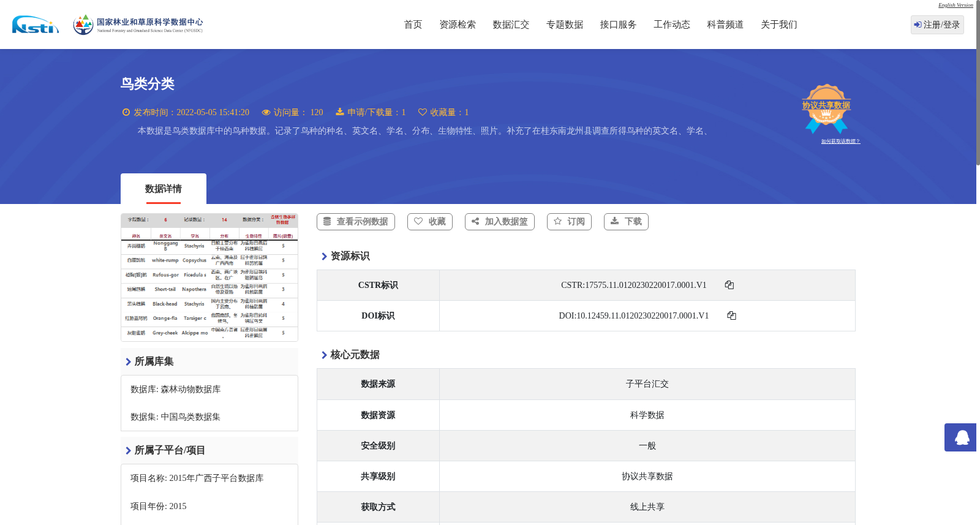Click the 安全级别 row label

click(378, 446)
